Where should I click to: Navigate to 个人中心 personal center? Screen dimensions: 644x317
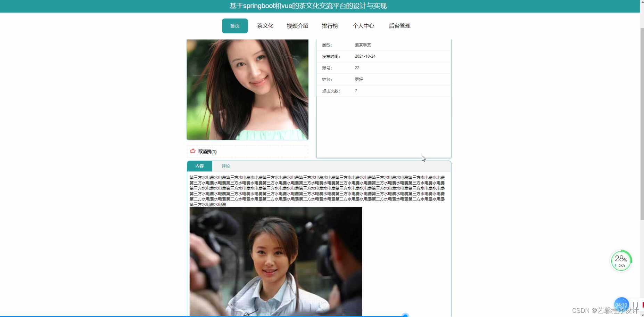pos(364,26)
